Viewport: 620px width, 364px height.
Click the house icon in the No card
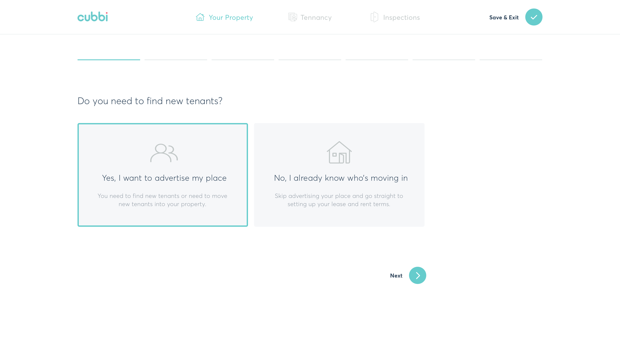pyautogui.click(x=339, y=152)
